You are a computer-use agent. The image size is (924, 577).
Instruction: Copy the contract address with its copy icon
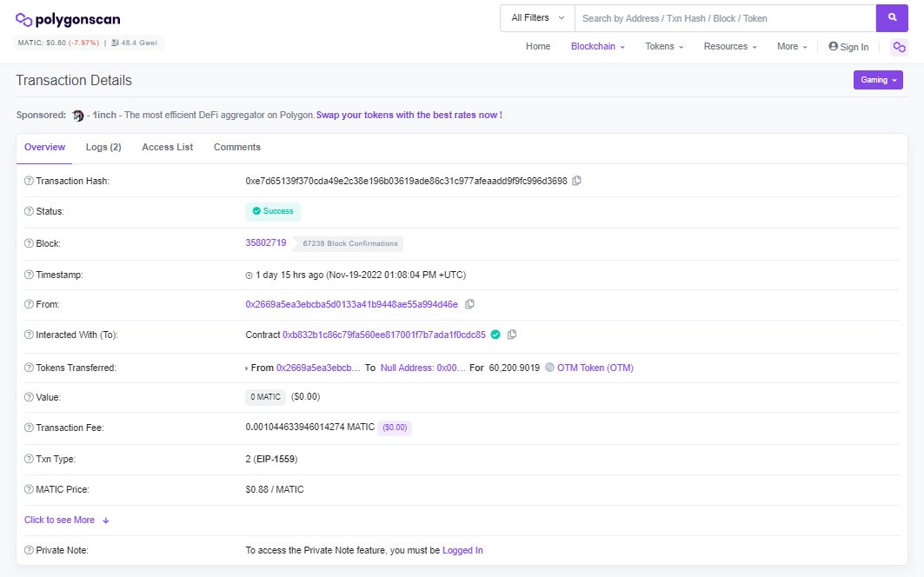(512, 335)
